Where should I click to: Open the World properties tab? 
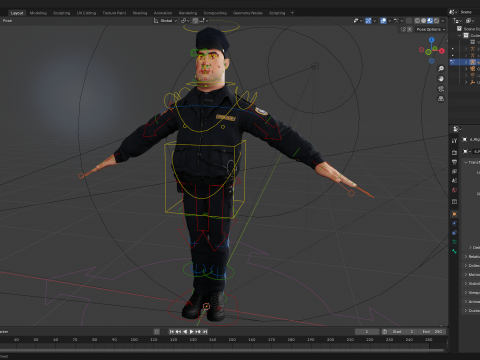coord(454,190)
